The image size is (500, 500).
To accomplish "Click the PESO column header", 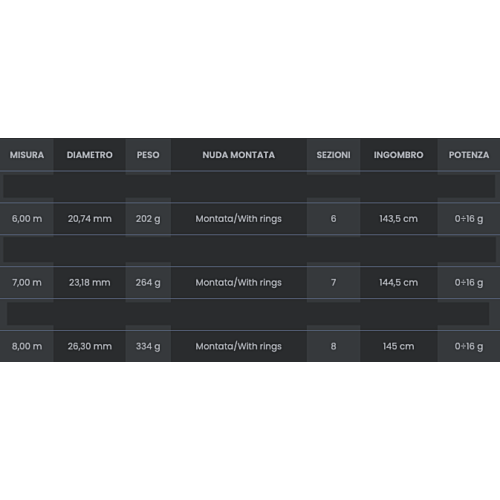I will click(x=148, y=155).
